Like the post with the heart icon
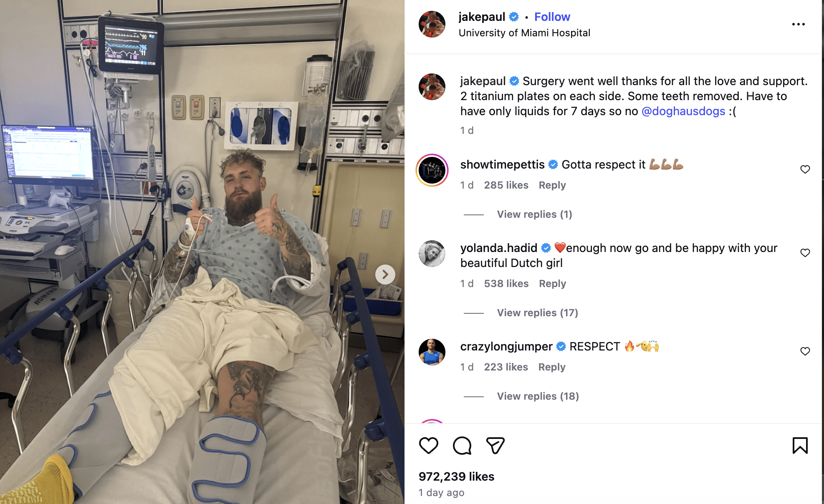Image resolution: width=824 pixels, height=504 pixels. click(428, 446)
